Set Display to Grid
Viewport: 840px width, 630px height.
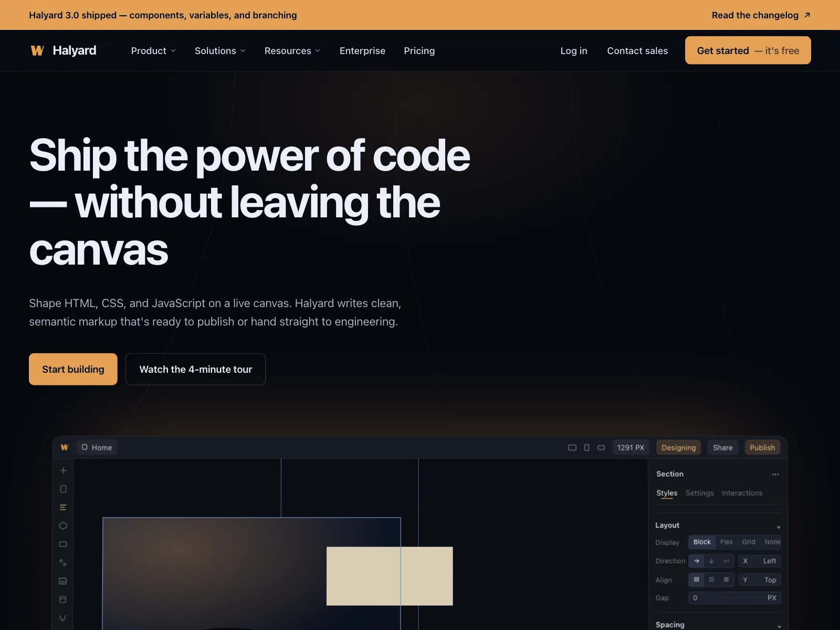point(749,542)
